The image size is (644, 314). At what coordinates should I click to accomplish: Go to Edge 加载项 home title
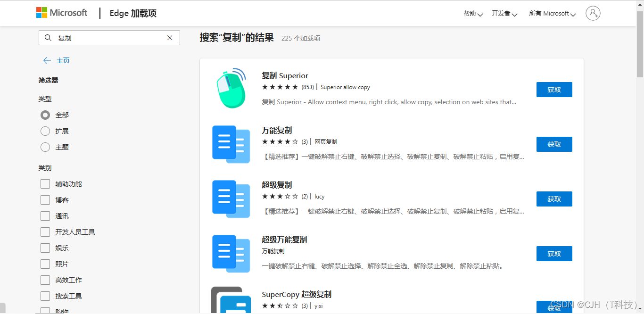pyautogui.click(x=133, y=13)
